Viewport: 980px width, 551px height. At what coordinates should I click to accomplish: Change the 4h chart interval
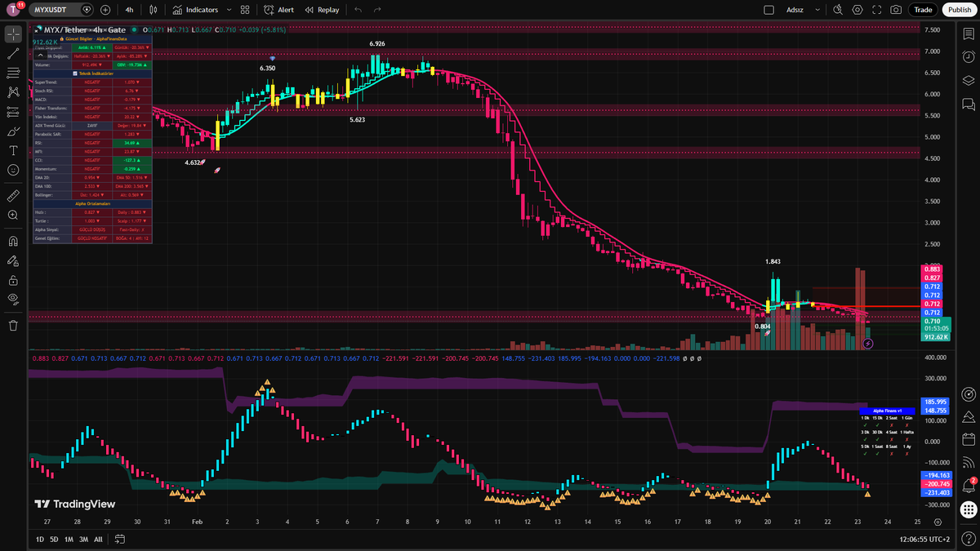pos(129,10)
